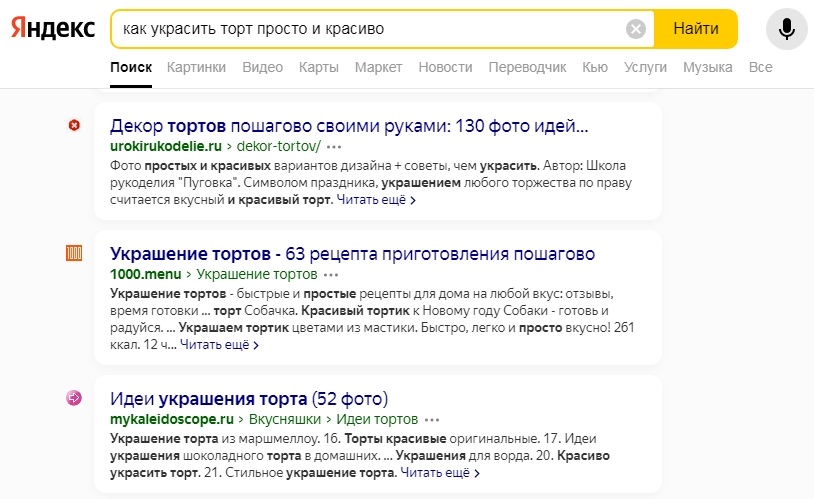Viewport: 814px width, 499px height.
Task: Click the Яндекс logo
Action: click(53, 28)
